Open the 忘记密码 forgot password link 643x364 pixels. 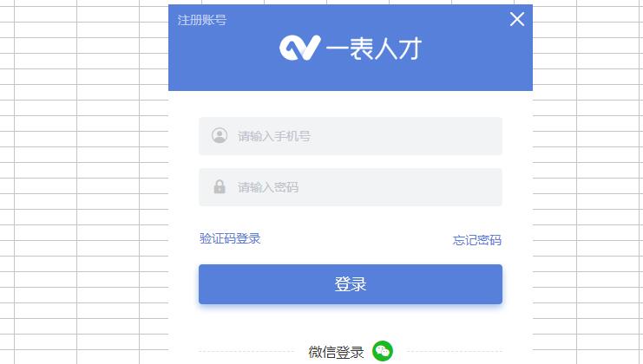[x=477, y=240]
